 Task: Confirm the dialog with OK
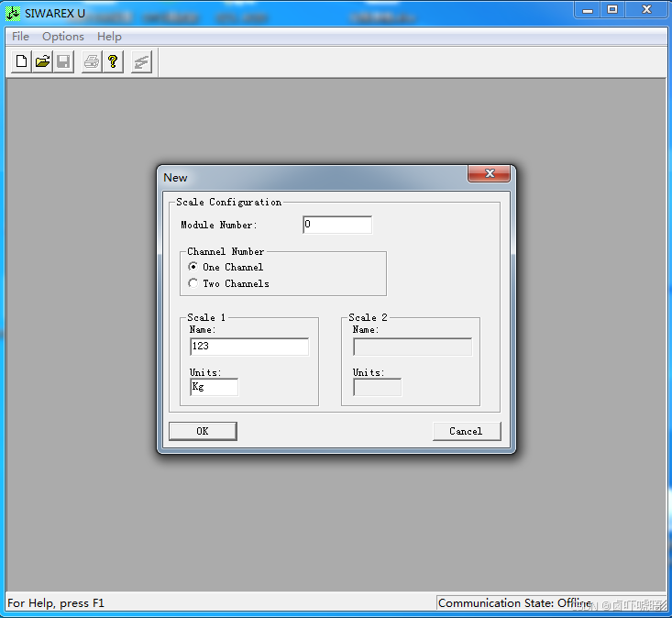click(203, 431)
